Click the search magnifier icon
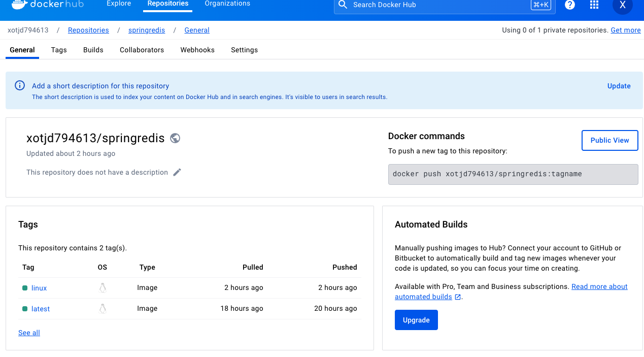 pyautogui.click(x=343, y=5)
